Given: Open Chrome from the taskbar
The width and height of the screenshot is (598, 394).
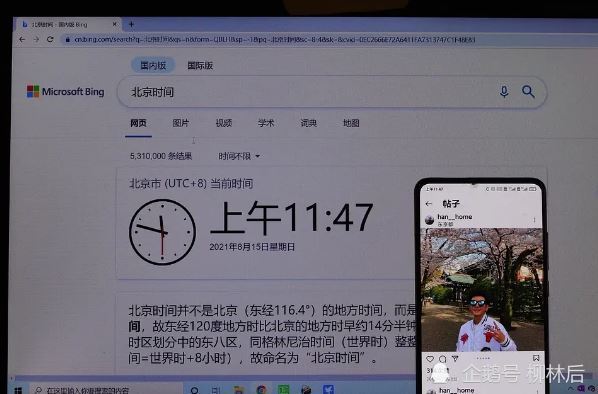Looking at the screenshot, I should click(261, 390).
